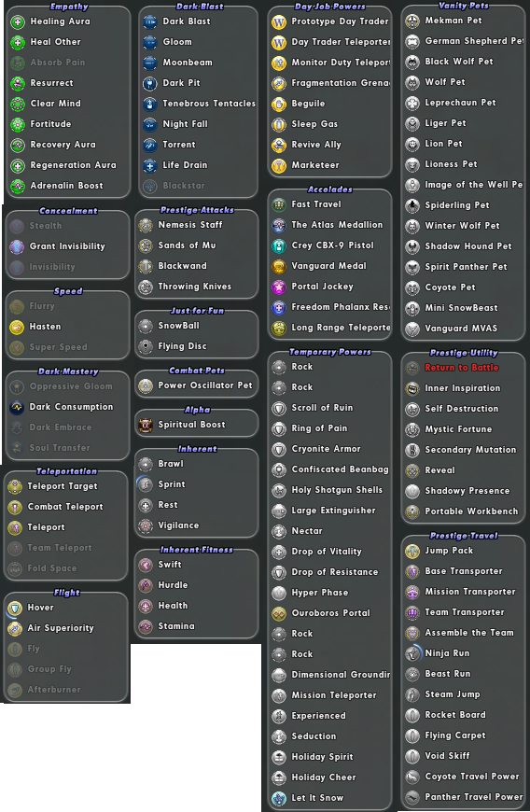
Task: Click the Spiritual Boost alpha icon
Action: coord(146,425)
